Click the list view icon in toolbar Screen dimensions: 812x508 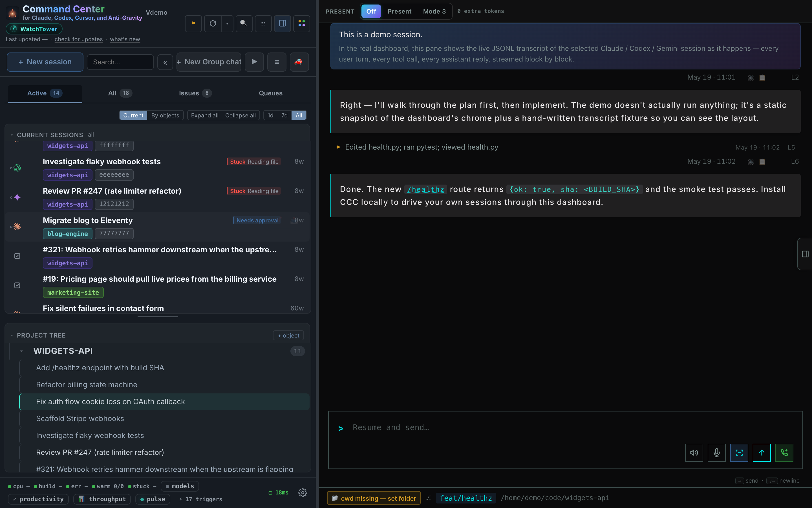point(263,23)
